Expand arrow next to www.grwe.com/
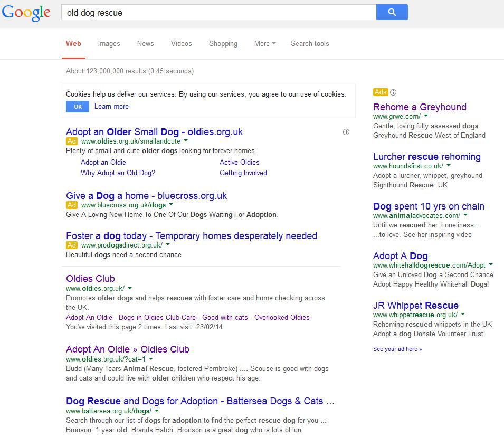 click(426, 116)
